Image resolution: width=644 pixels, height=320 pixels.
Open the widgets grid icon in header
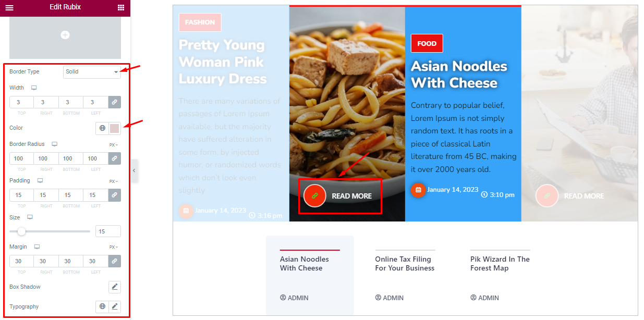121,8
